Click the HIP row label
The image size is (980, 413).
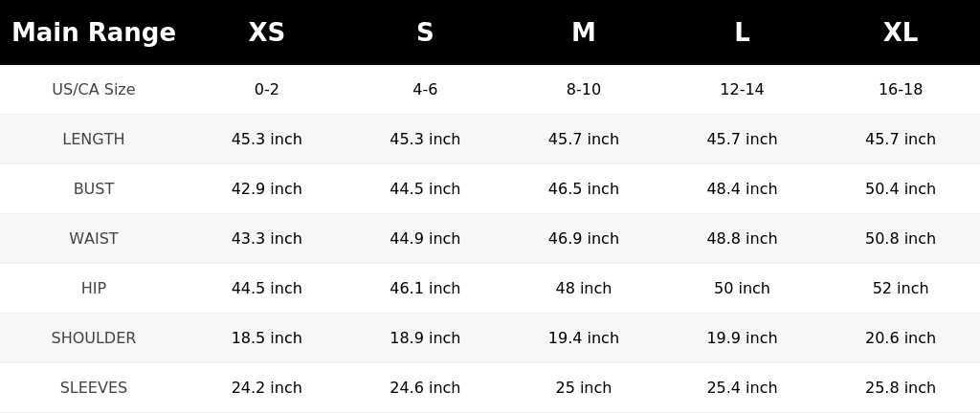pyautogui.click(x=94, y=288)
